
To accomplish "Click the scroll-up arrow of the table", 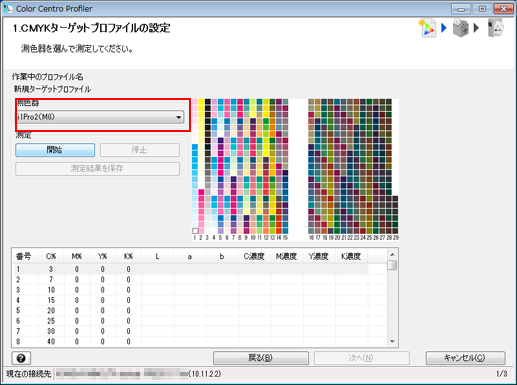I will coord(392,255).
